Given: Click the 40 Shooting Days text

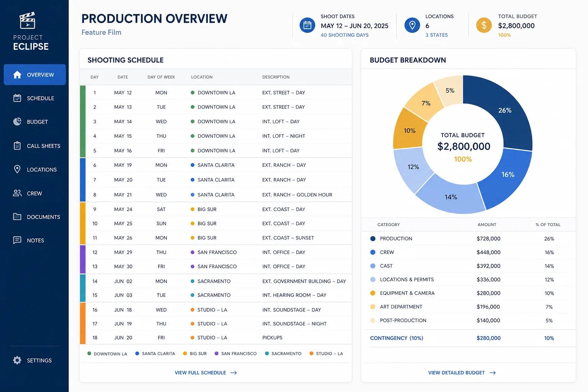Looking at the screenshot, I should [345, 35].
